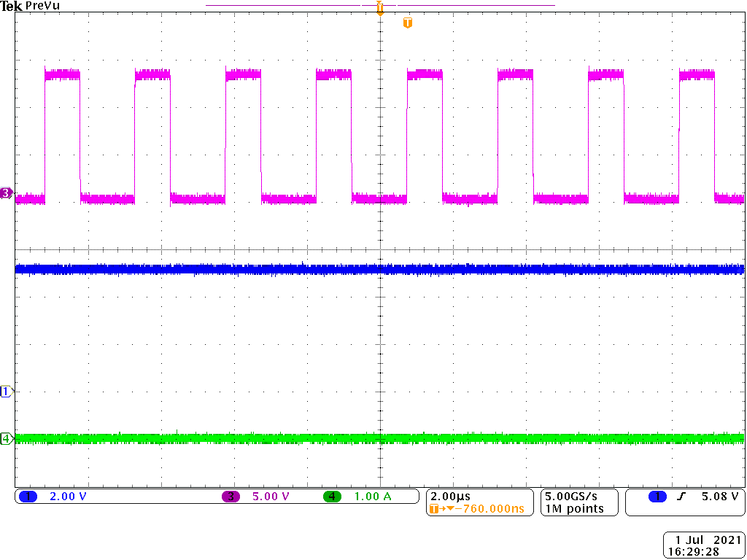Viewport: 747px width, 560px height.
Task: Click the orange trigger position marker at screen top
Action: 379,9
